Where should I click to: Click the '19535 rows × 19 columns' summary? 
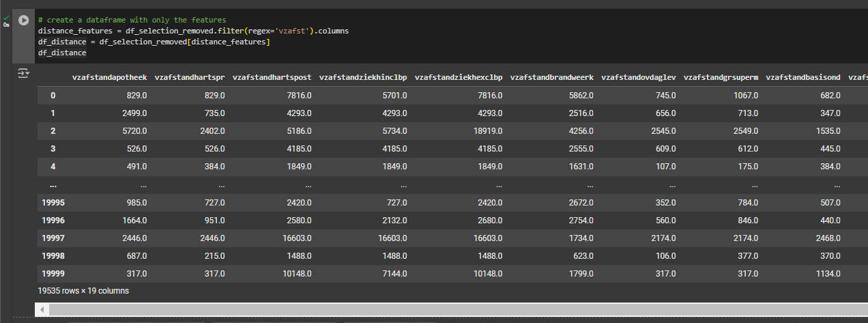click(83, 291)
